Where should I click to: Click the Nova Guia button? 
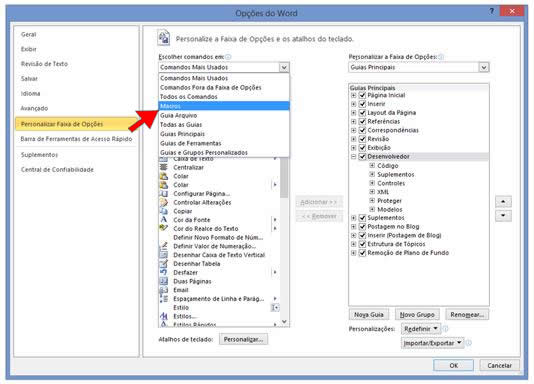tap(368, 315)
